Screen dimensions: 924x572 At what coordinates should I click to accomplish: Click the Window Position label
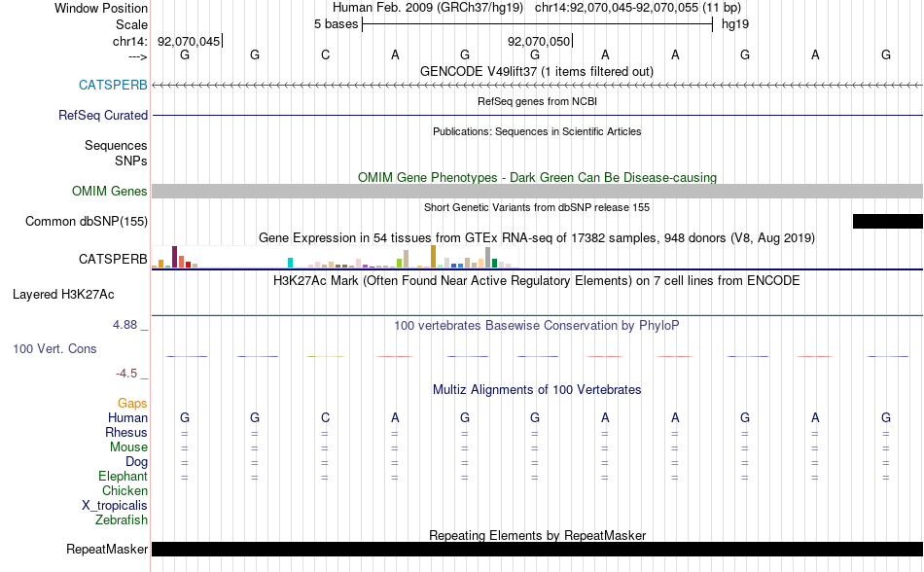(x=101, y=8)
